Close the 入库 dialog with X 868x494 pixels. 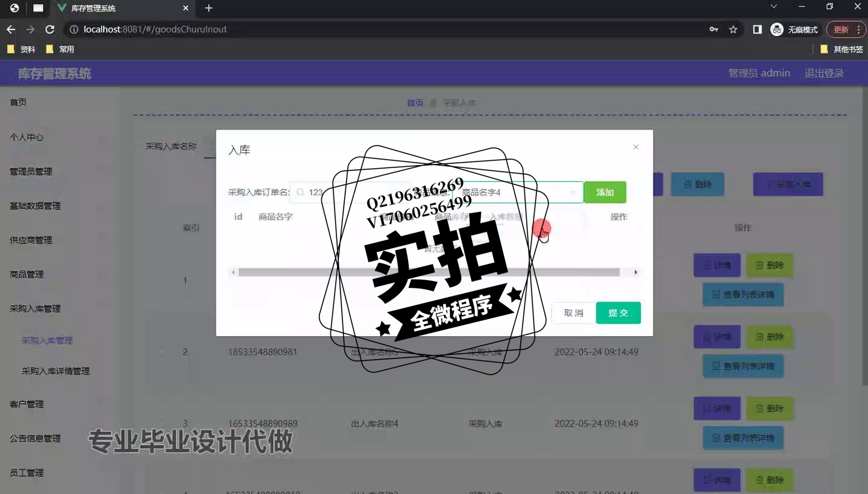(635, 147)
